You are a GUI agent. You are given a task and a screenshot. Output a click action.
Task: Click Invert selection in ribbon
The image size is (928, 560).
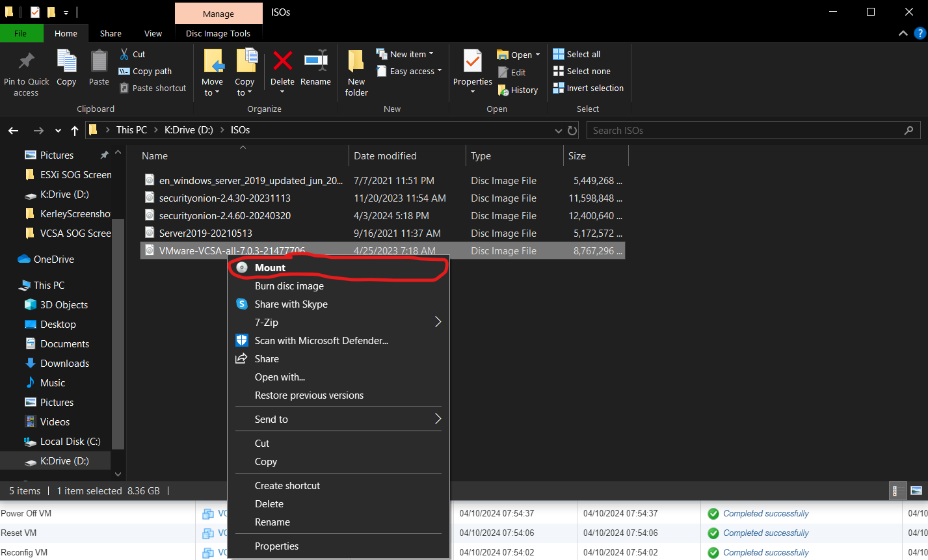tap(589, 88)
